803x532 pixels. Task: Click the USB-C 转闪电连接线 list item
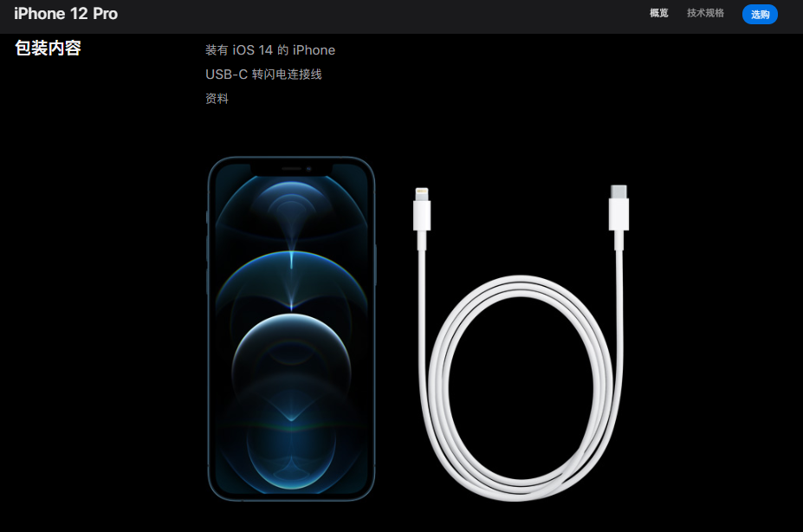pos(263,75)
